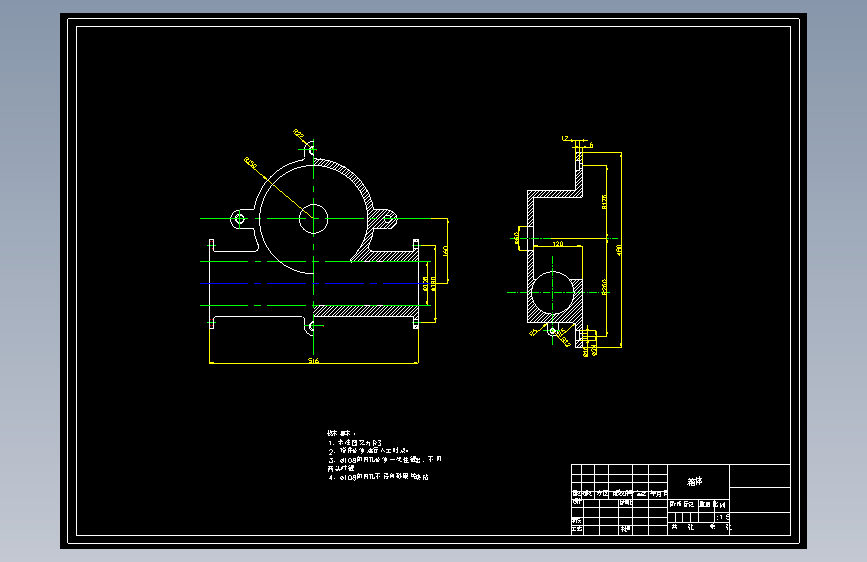Click the 516 width dimension text
867x562 pixels.
click(x=314, y=361)
